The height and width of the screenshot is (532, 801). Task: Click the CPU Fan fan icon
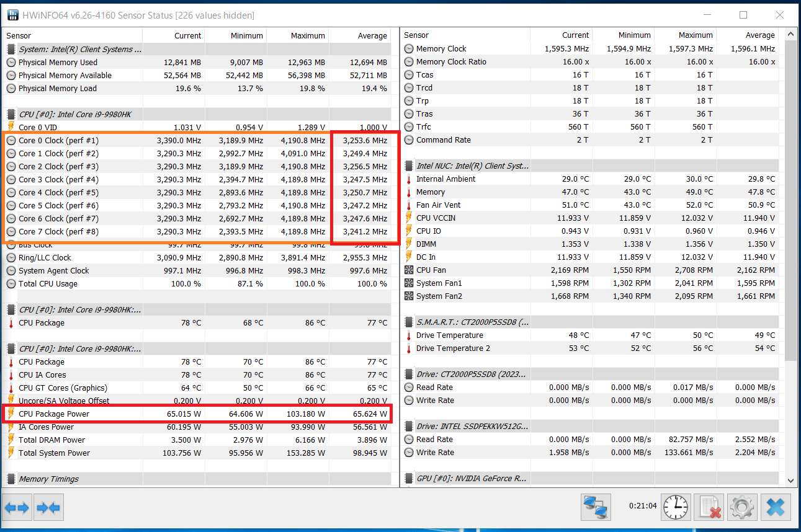(409, 270)
